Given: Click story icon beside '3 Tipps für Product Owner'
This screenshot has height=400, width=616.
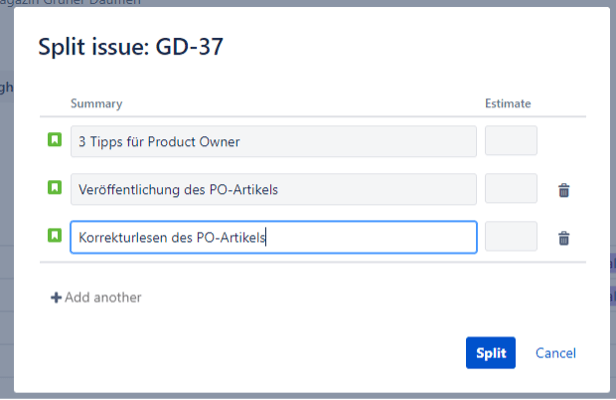Looking at the screenshot, I should pos(55,141).
